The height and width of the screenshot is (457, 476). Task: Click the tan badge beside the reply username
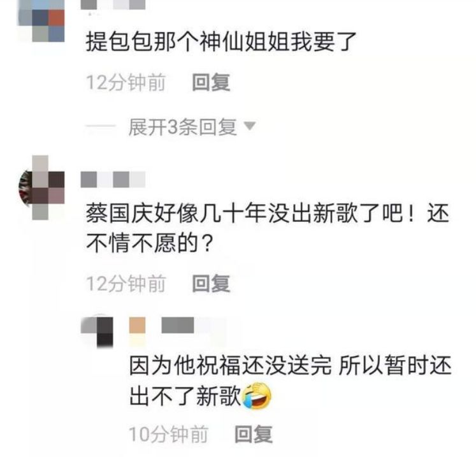coord(137,325)
